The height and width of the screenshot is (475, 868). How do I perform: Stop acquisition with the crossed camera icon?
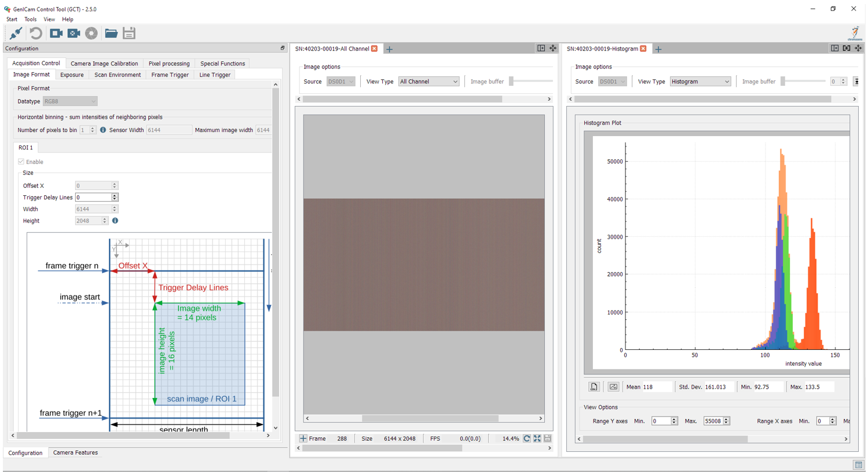pos(74,34)
